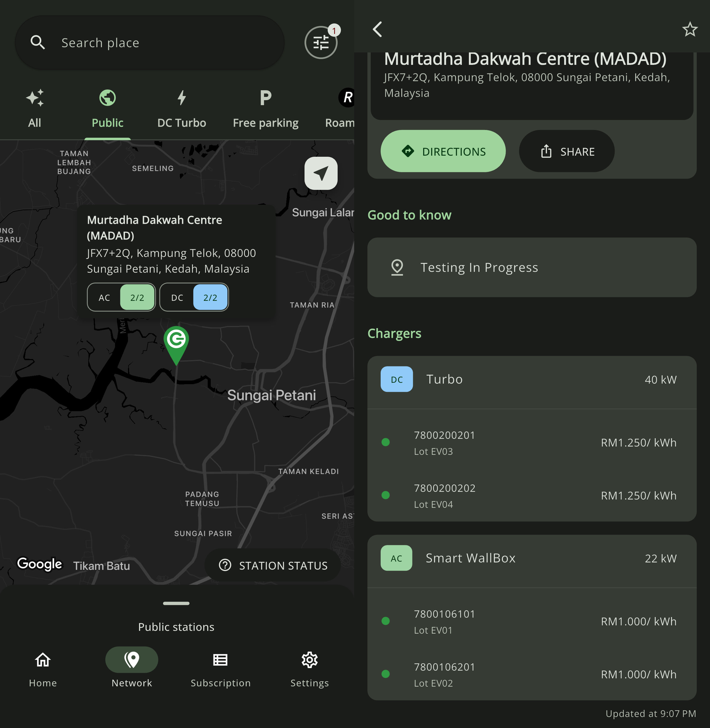Viewport: 710px width, 728px height.
Task: Select charger 7800200202 Lot EV04
Action: coord(532,496)
